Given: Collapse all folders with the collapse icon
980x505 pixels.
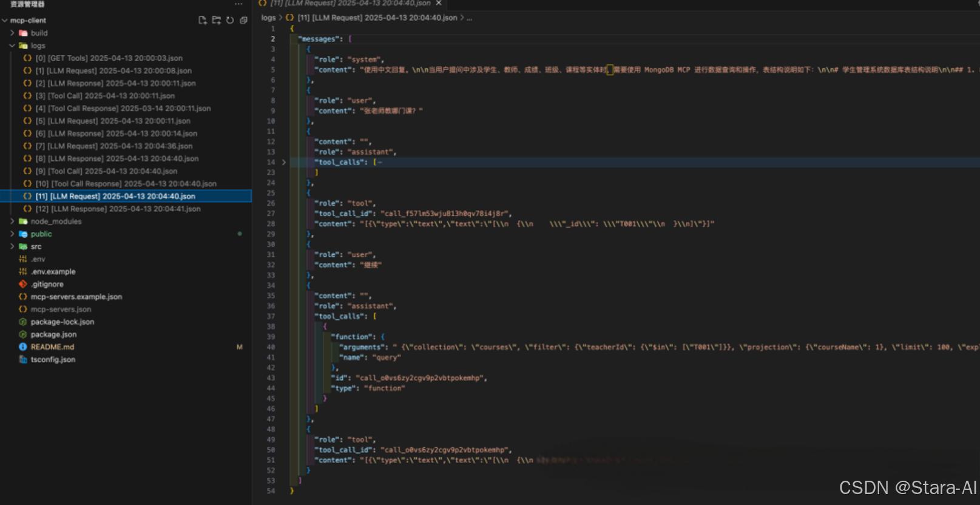Looking at the screenshot, I should [x=243, y=20].
